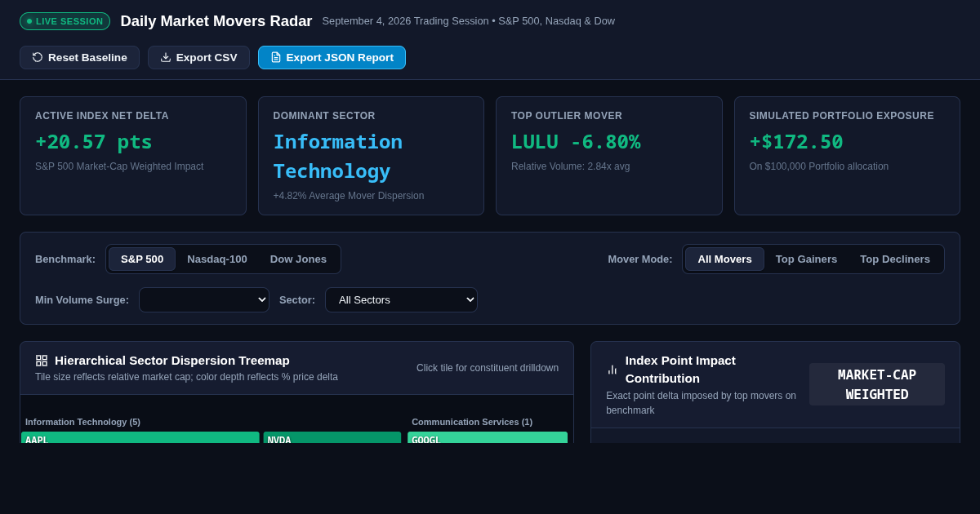Click the document icon in Export JSON Report
This screenshot has height=514, width=980.
(x=276, y=57)
